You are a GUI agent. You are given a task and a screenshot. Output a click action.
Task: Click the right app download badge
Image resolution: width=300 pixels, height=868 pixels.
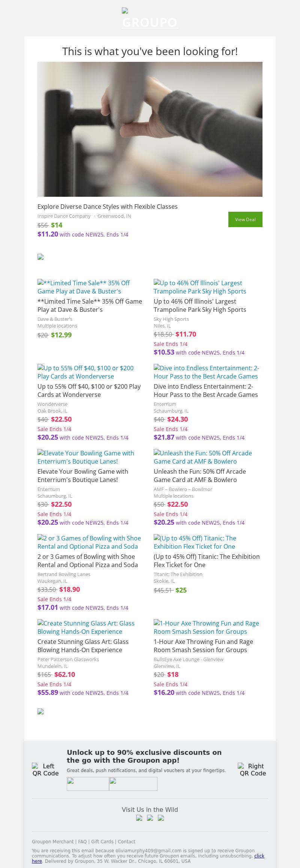tap(133, 784)
